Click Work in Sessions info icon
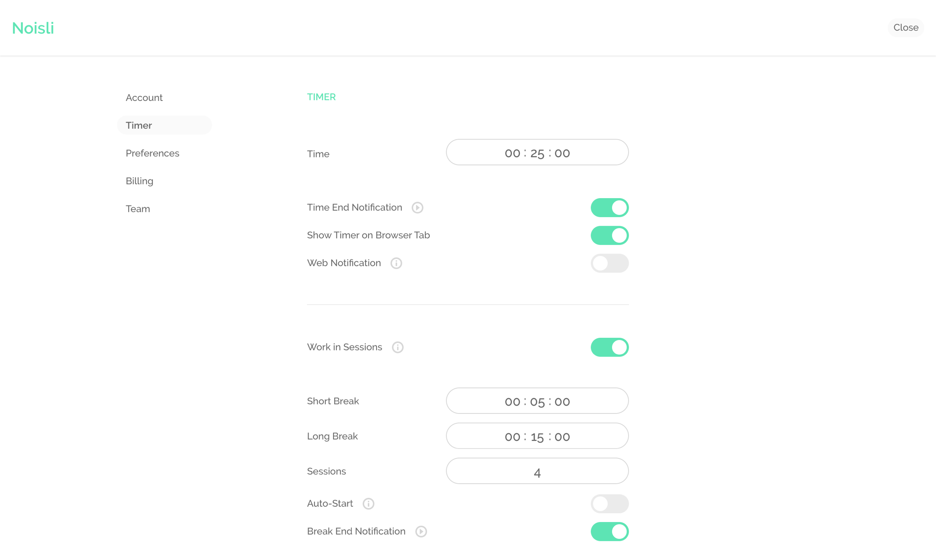 click(x=397, y=347)
